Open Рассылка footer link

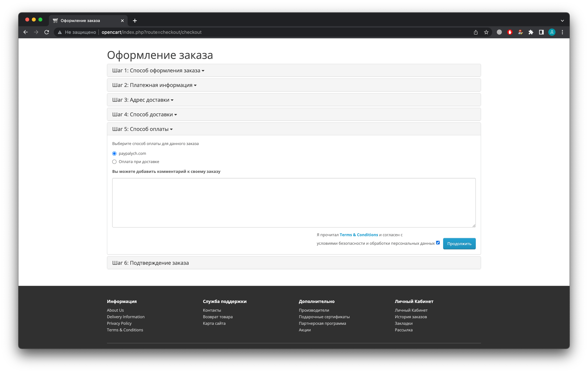tap(404, 330)
